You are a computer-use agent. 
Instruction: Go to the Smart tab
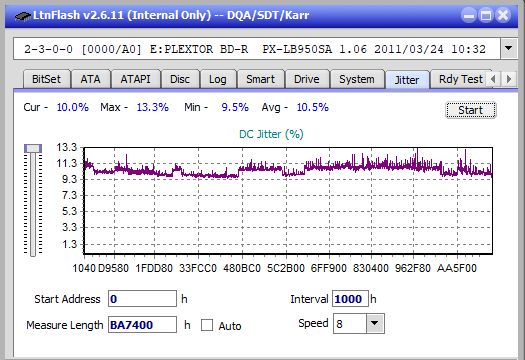click(260, 79)
